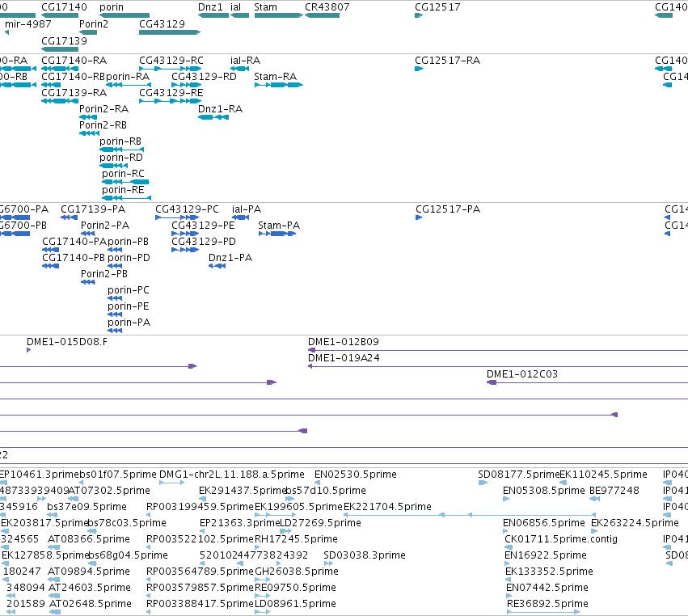Open the Dnz1-PA protein

click(x=217, y=266)
